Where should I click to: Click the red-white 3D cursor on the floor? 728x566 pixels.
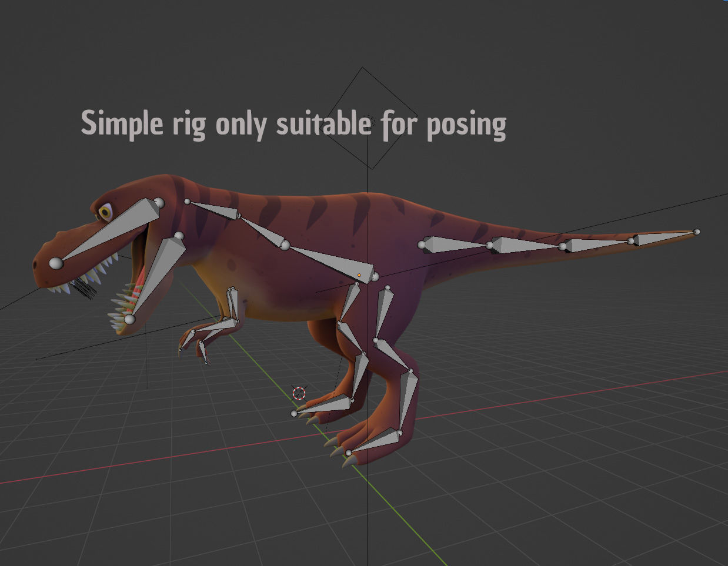[x=299, y=393]
